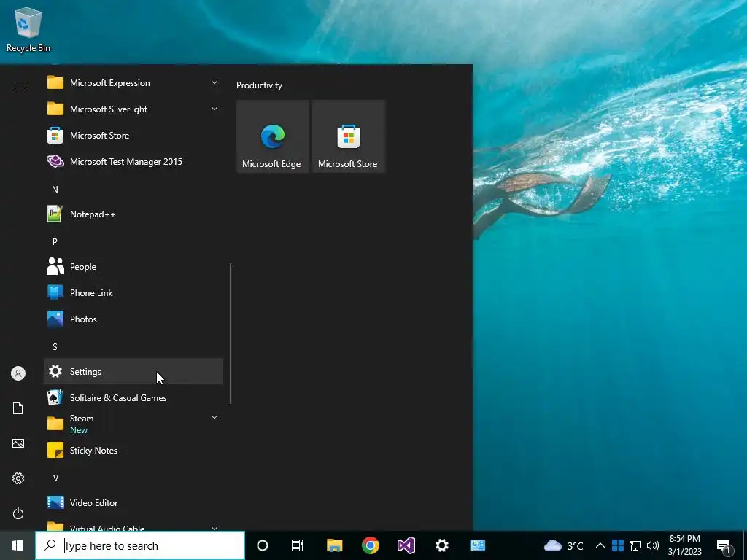
Task: Open Settings gear on taskbar
Action: 441,545
